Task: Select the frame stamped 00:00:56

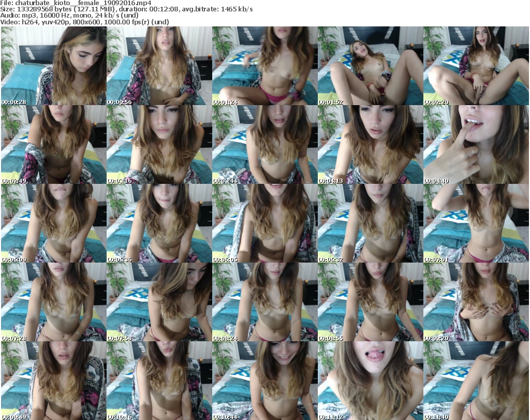Action: [159, 66]
